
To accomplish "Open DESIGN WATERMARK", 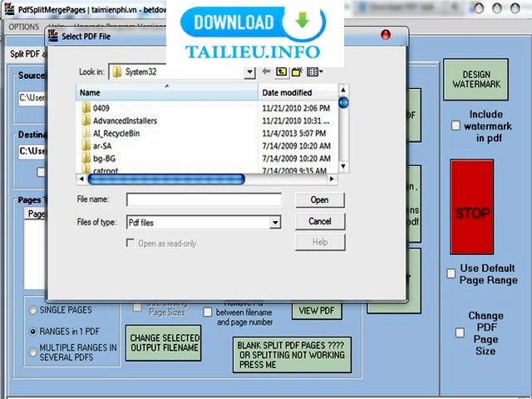I will pyautogui.click(x=476, y=80).
